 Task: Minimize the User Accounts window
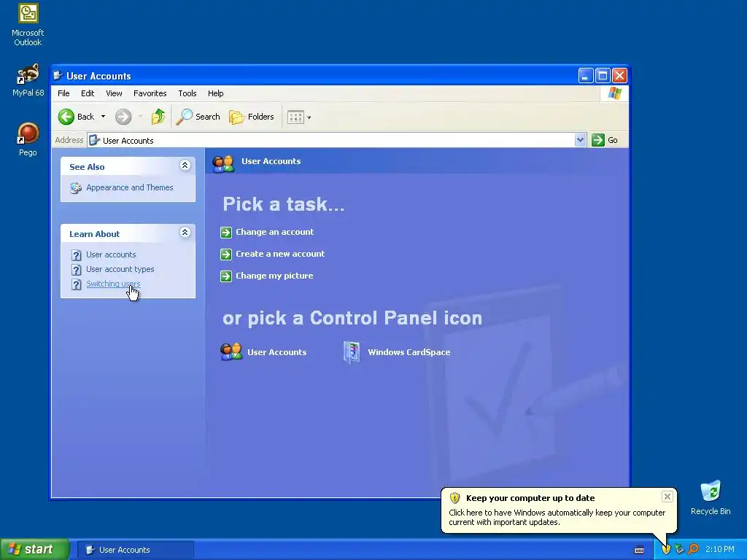pos(586,75)
